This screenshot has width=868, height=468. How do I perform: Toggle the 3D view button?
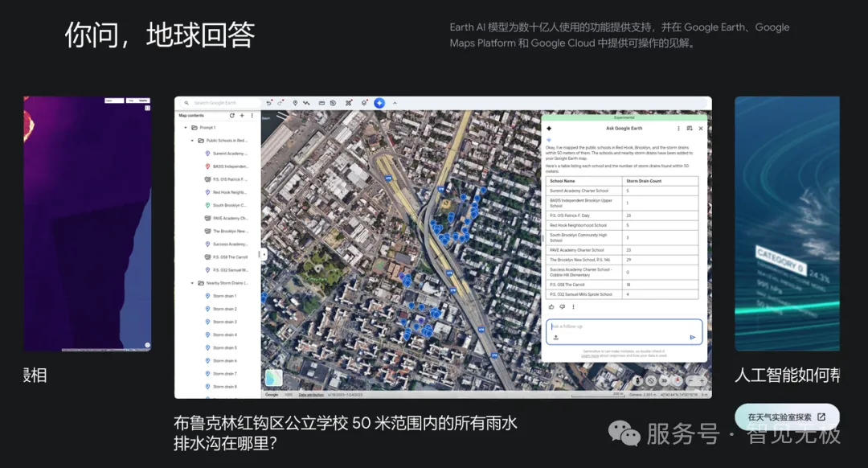[665, 380]
